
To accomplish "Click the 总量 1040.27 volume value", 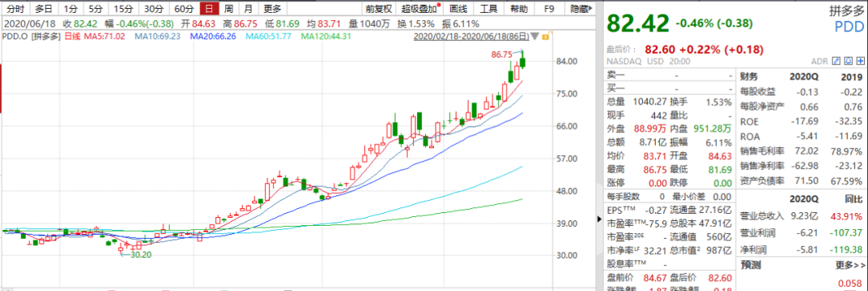I will tap(649, 102).
